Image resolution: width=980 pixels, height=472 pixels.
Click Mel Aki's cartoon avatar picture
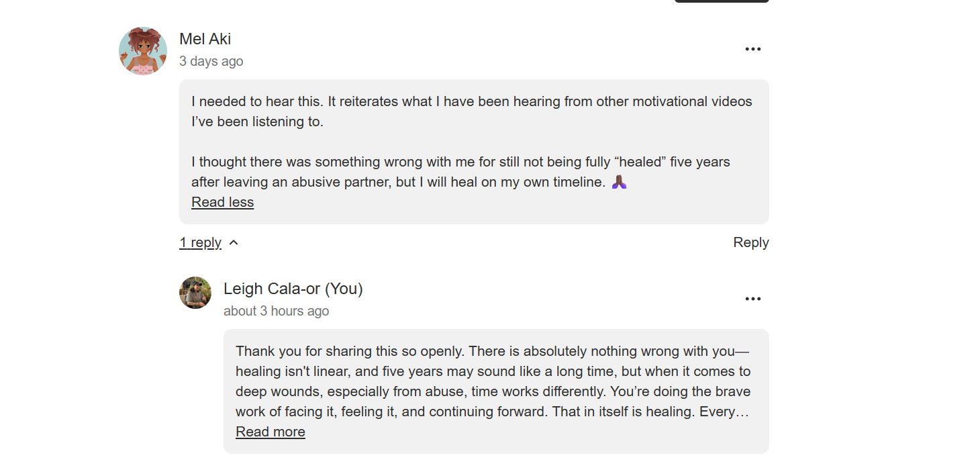[143, 51]
